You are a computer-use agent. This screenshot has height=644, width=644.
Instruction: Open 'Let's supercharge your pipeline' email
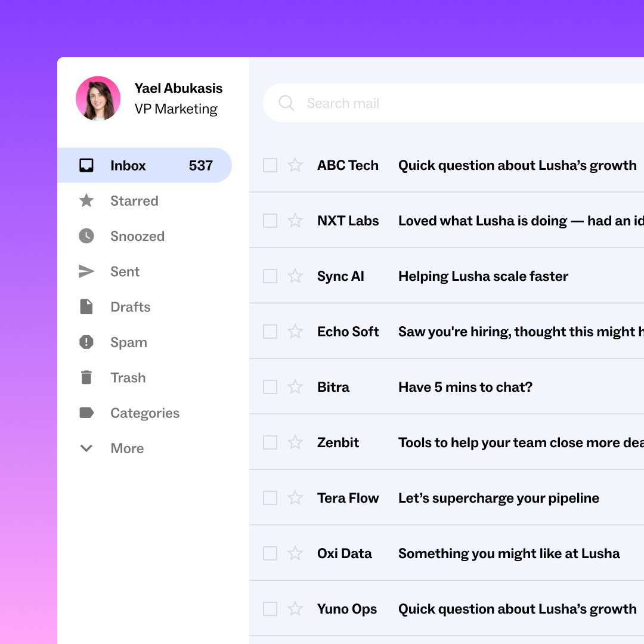499,498
